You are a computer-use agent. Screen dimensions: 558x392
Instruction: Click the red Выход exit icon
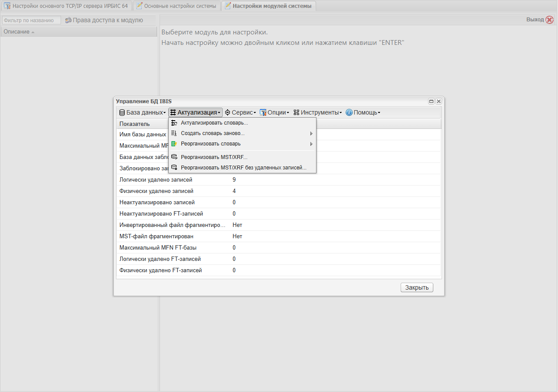click(x=549, y=20)
